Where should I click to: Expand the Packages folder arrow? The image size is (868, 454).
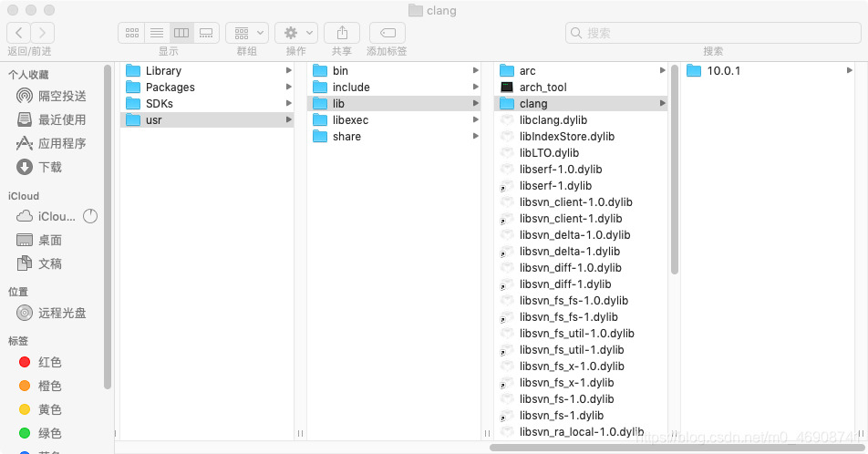click(288, 87)
